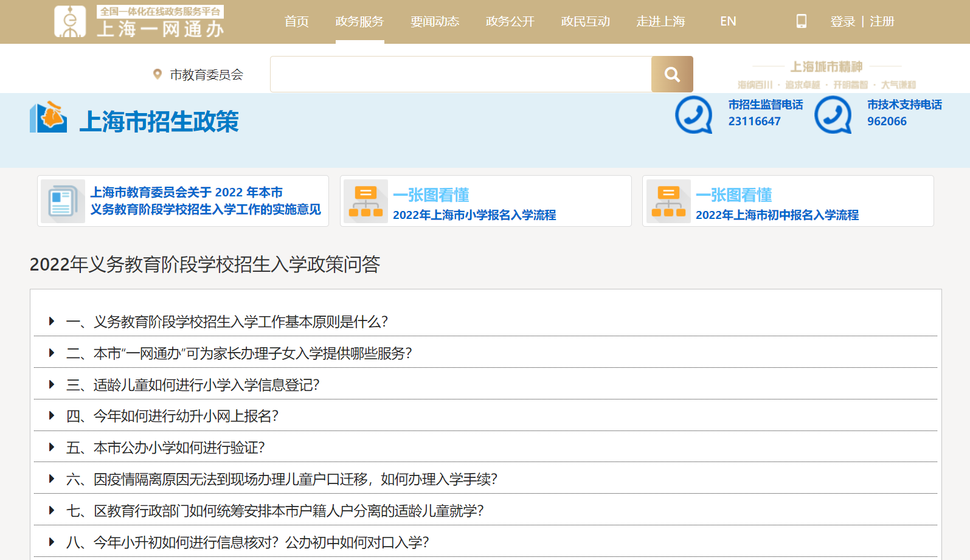The width and height of the screenshot is (970, 560).
Task: Click the 上海城市精神 banner image
Action: [x=826, y=74]
